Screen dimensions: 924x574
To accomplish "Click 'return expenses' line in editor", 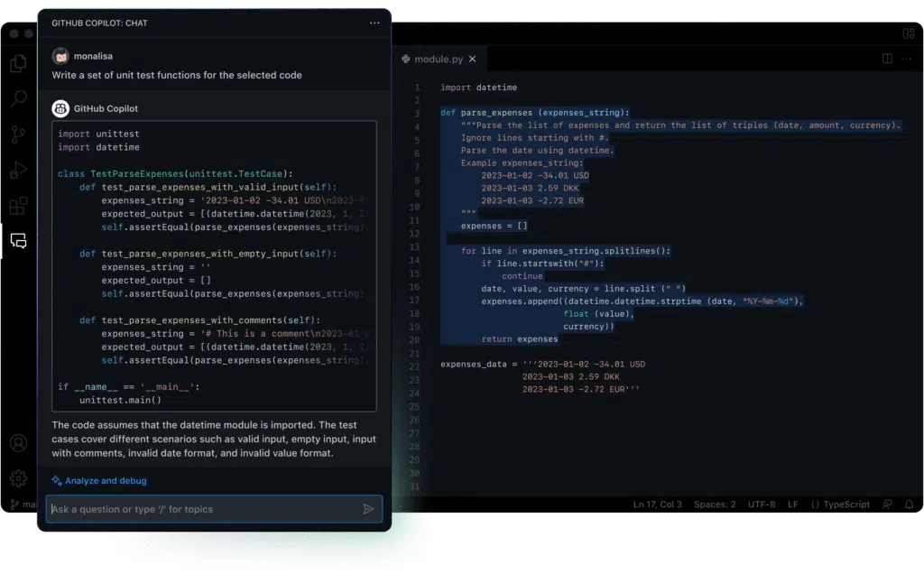I will (519, 339).
